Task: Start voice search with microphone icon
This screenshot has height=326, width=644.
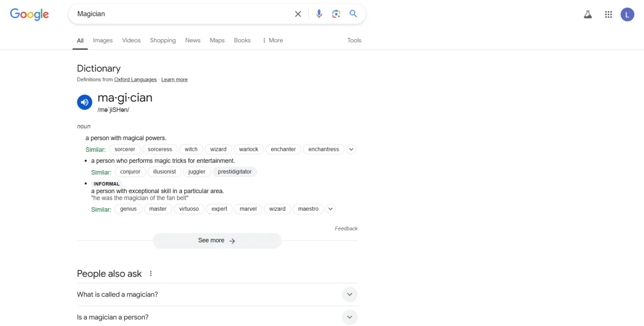Action: coord(319,14)
